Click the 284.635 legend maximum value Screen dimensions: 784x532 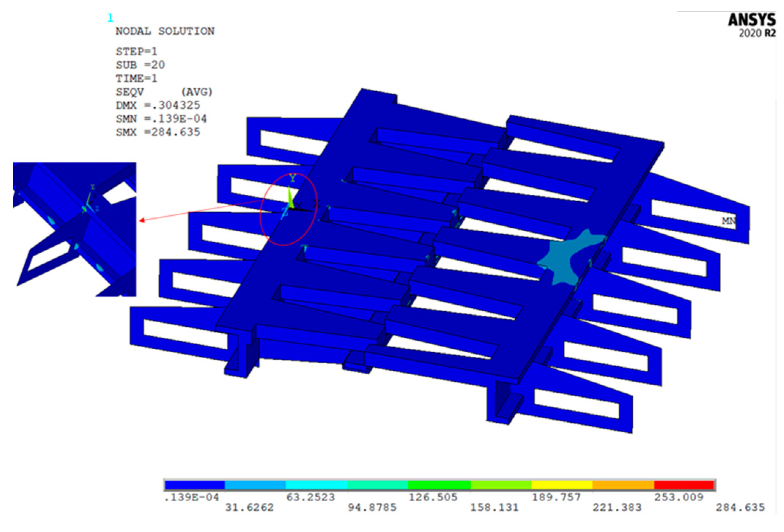coord(740,507)
